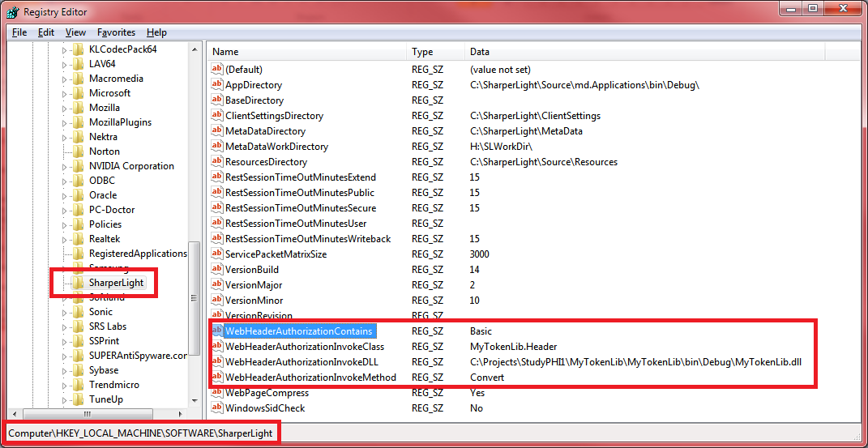Click the string icon beside WebPageCompress
Screen dimensions: 868x448
coord(216,393)
